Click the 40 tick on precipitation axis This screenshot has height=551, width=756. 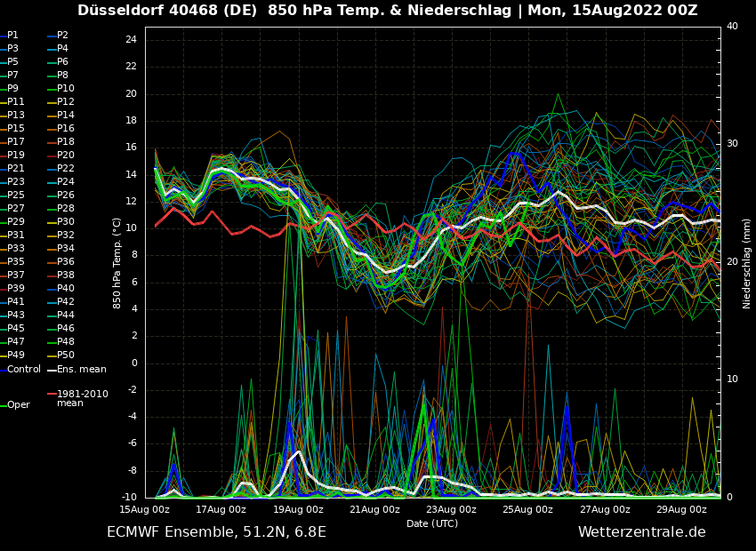click(x=732, y=27)
